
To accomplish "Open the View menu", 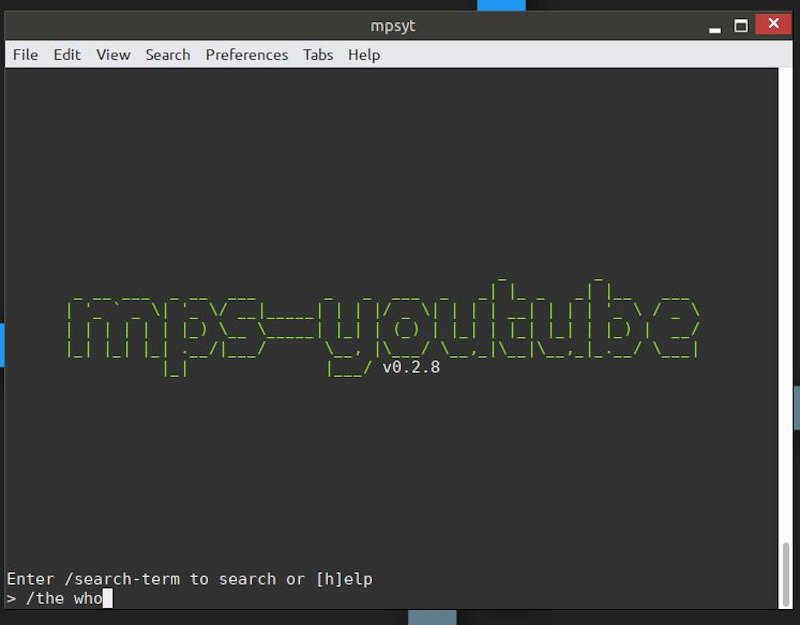I will 113,55.
